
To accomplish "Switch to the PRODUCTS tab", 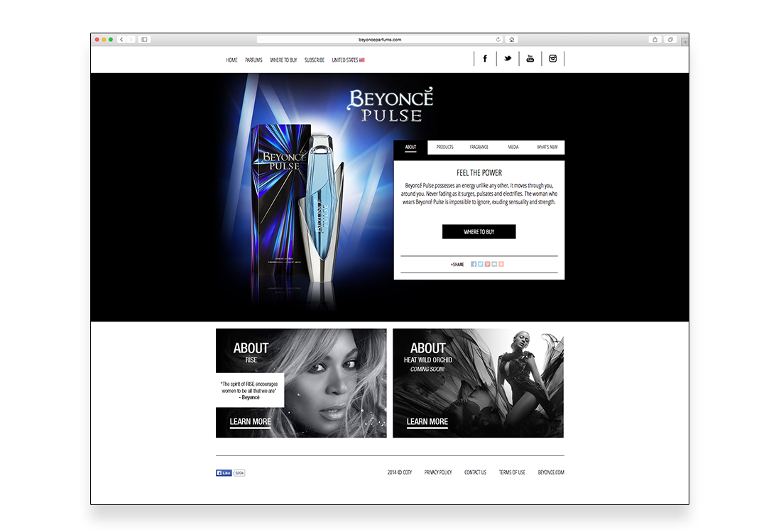I will (444, 148).
